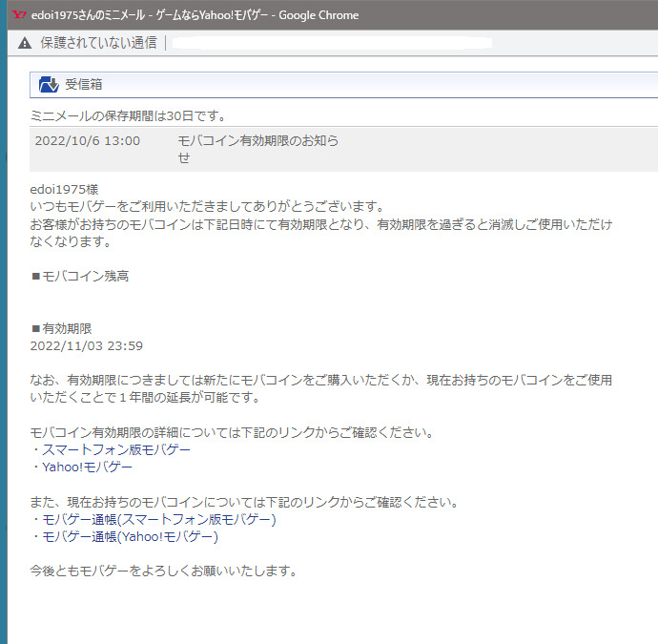Click the expiry date 2022/11/03 23:59
This screenshot has height=644, width=658.
pos(87,346)
